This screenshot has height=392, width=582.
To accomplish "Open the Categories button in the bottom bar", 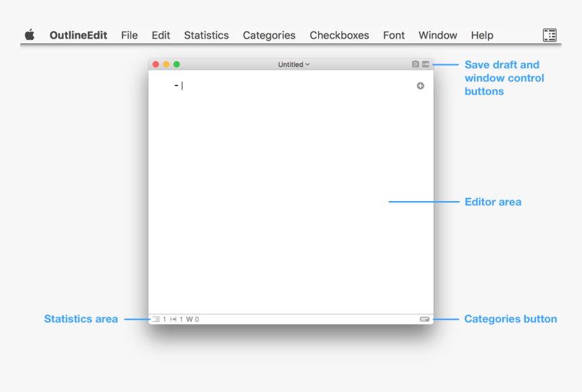I will [x=425, y=318].
